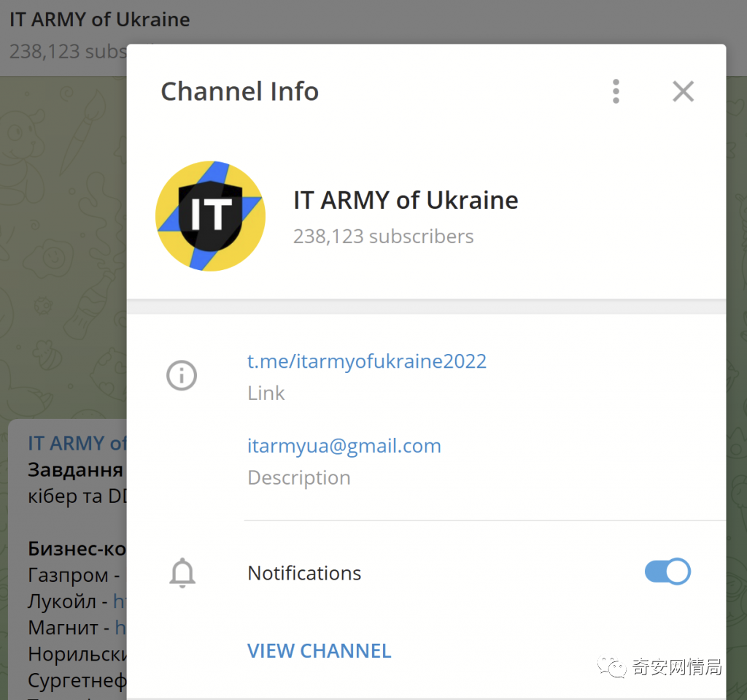Screen dimensions: 747x700
Task: Click the Description label under the email
Action: point(298,477)
